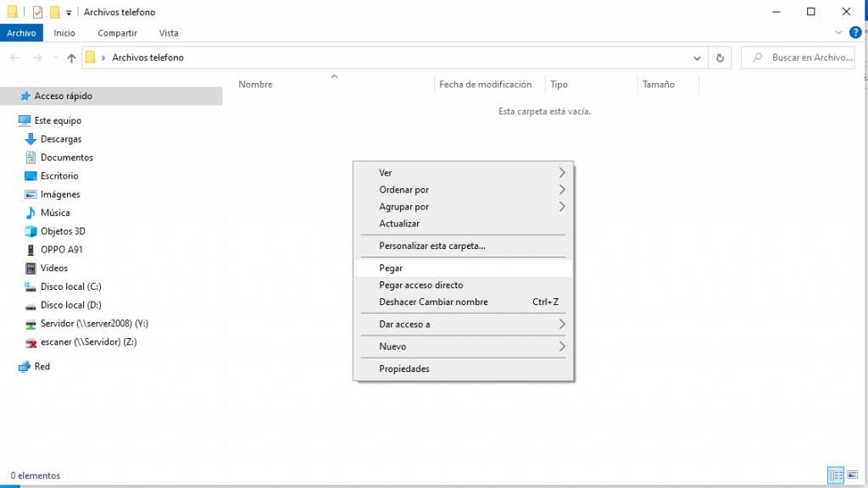Screen dimensions: 868x488
Task: Sort by Fecha de modificación column
Action: pyautogui.click(x=485, y=84)
